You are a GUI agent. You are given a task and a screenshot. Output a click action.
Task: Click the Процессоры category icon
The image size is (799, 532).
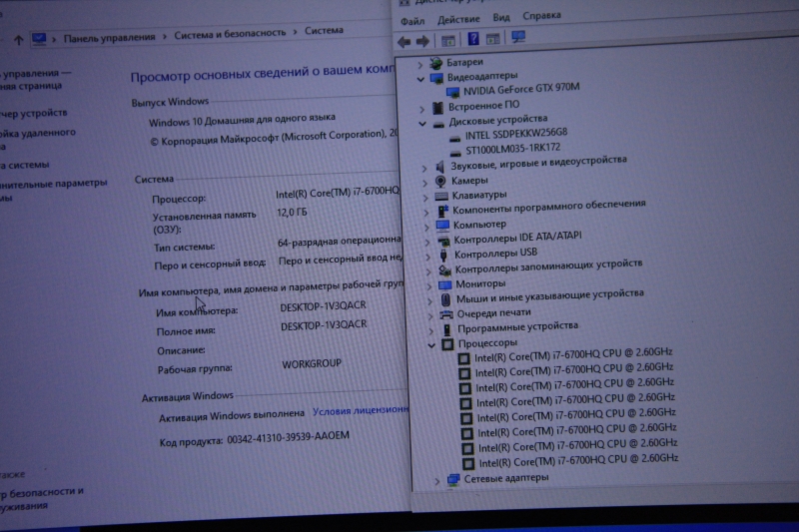[x=447, y=344]
